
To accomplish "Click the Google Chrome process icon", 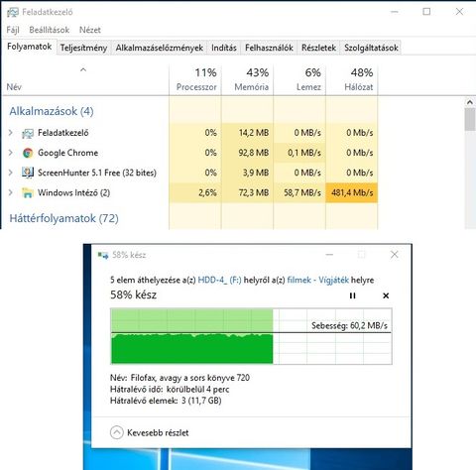I will tap(28, 153).
